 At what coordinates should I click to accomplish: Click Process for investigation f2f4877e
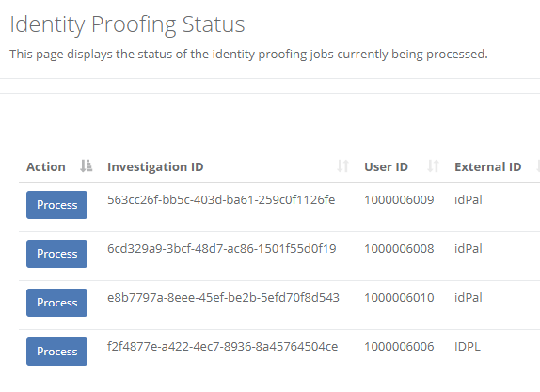pyautogui.click(x=56, y=352)
